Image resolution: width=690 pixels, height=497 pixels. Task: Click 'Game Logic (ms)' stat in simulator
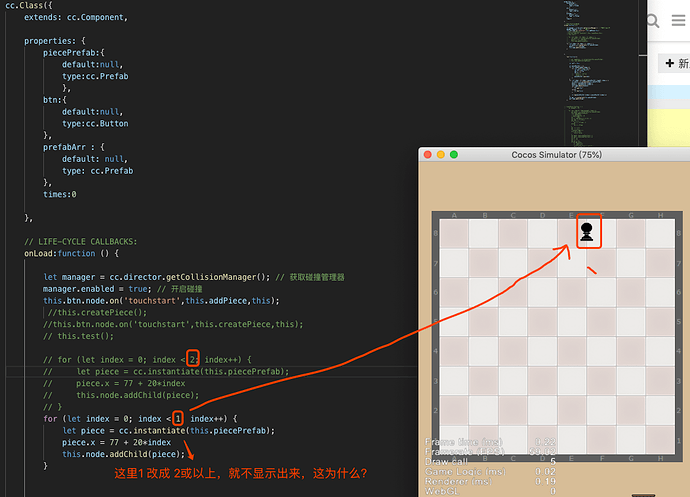click(465, 471)
